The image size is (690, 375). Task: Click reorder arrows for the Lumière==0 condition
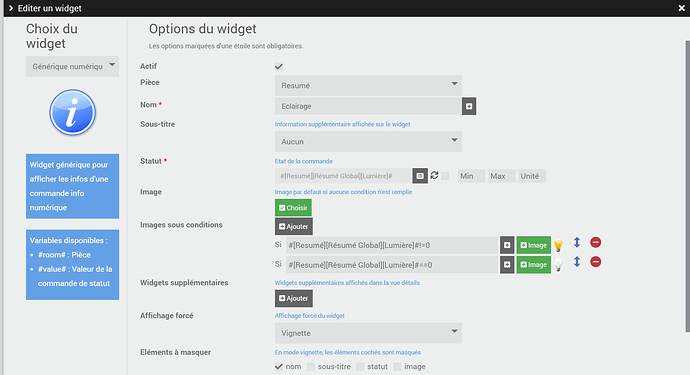coord(577,262)
